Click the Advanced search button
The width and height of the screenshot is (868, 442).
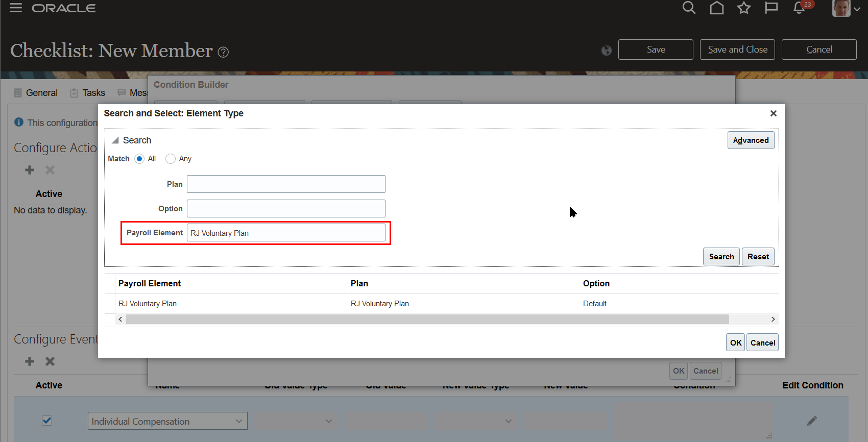point(751,140)
